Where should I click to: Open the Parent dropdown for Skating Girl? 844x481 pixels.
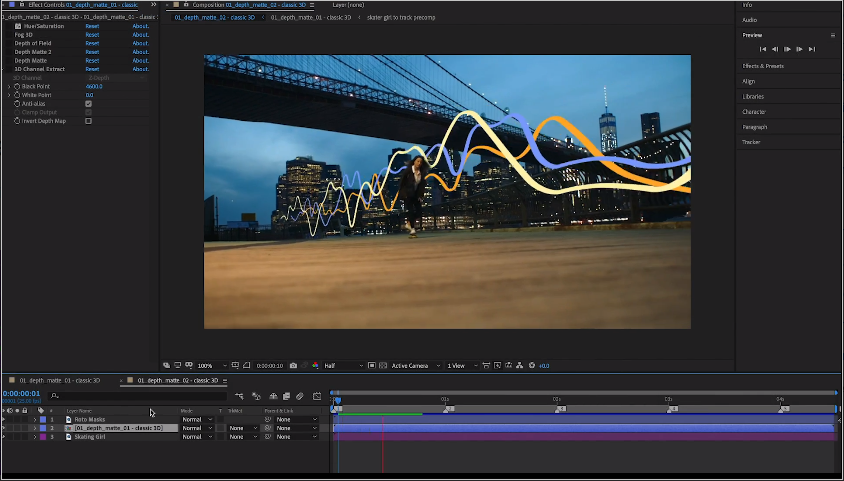click(297, 437)
